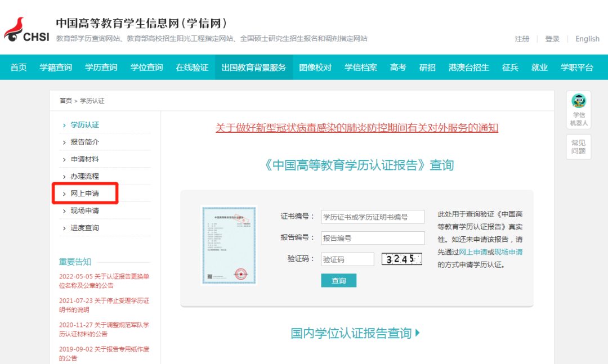Click the 证书编号 input field
The image size is (608, 364).
point(373,217)
